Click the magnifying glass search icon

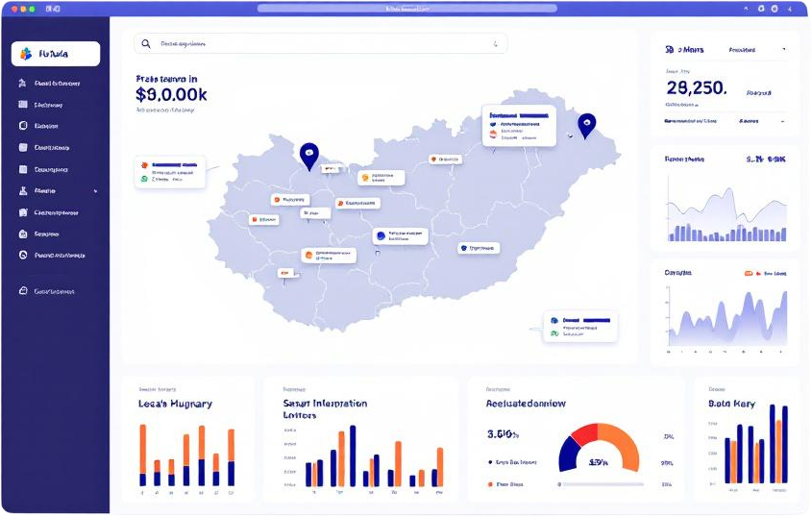coord(146,43)
